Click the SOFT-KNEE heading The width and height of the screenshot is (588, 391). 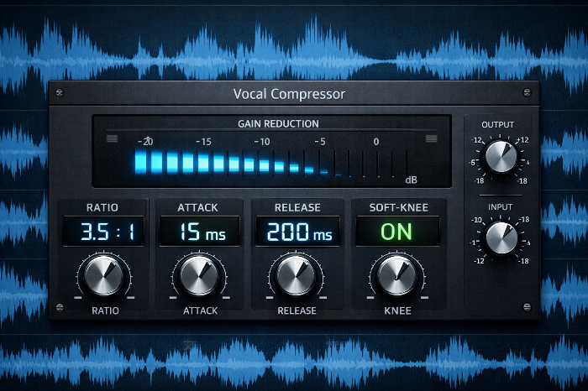coord(399,207)
